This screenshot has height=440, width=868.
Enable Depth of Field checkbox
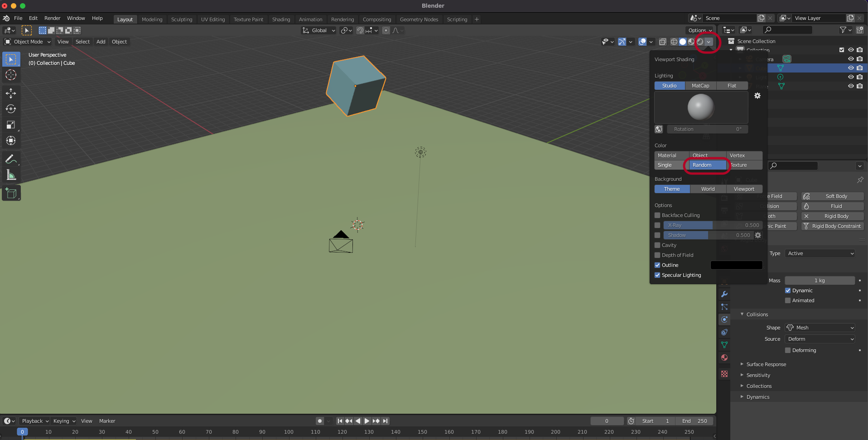pyautogui.click(x=657, y=255)
